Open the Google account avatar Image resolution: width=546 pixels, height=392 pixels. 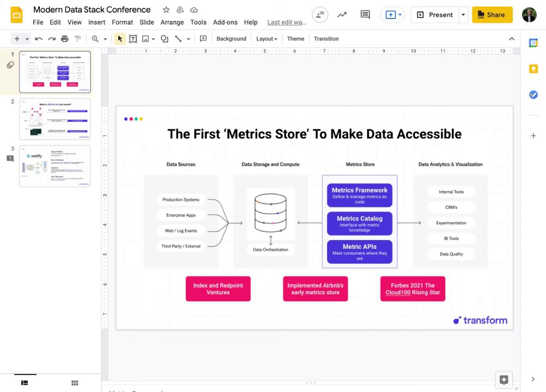click(529, 15)
